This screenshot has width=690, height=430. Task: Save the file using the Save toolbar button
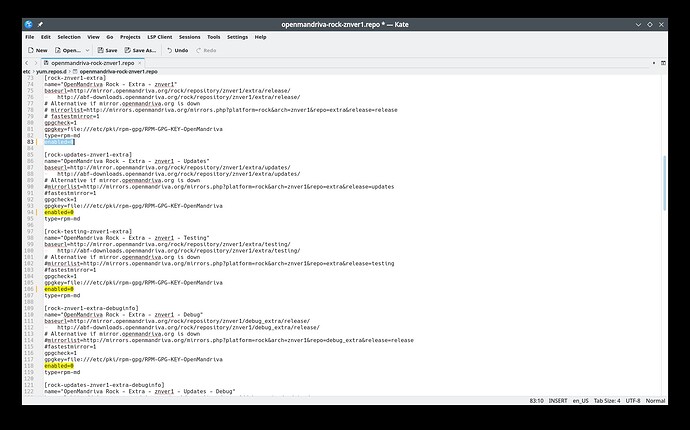pyautogui.click(x=107, y=50)
